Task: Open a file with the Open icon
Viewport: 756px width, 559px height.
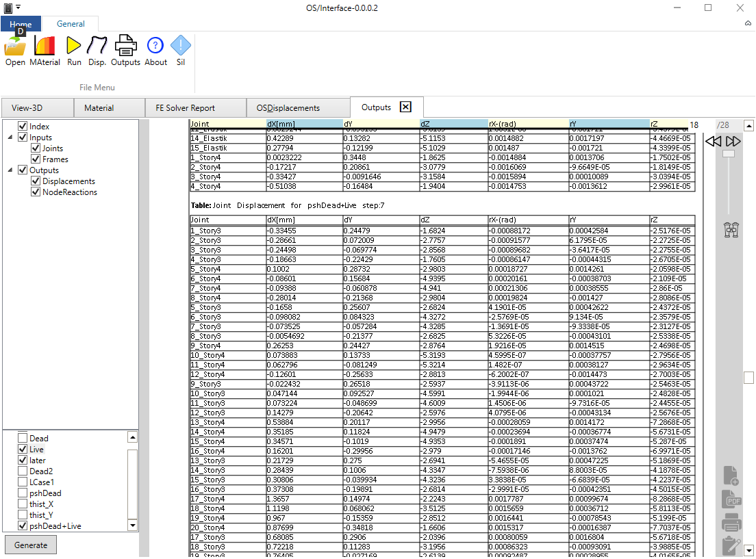Action: (15, 50)
